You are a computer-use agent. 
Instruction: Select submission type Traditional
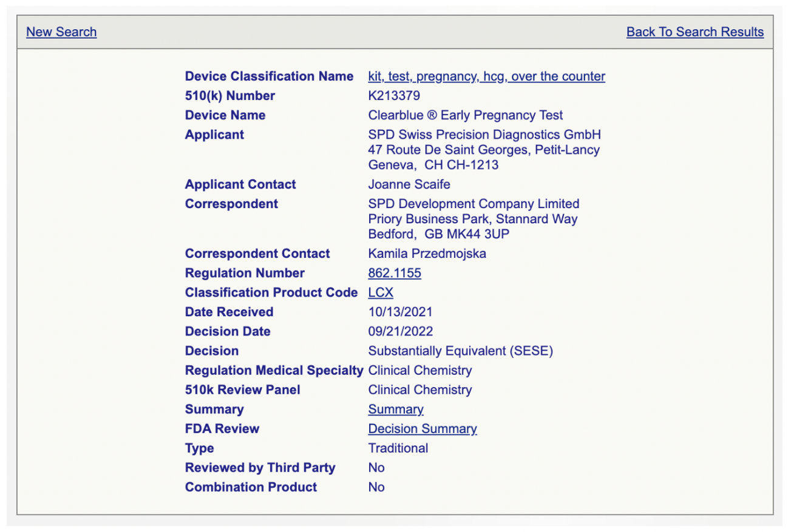point(398,448)
